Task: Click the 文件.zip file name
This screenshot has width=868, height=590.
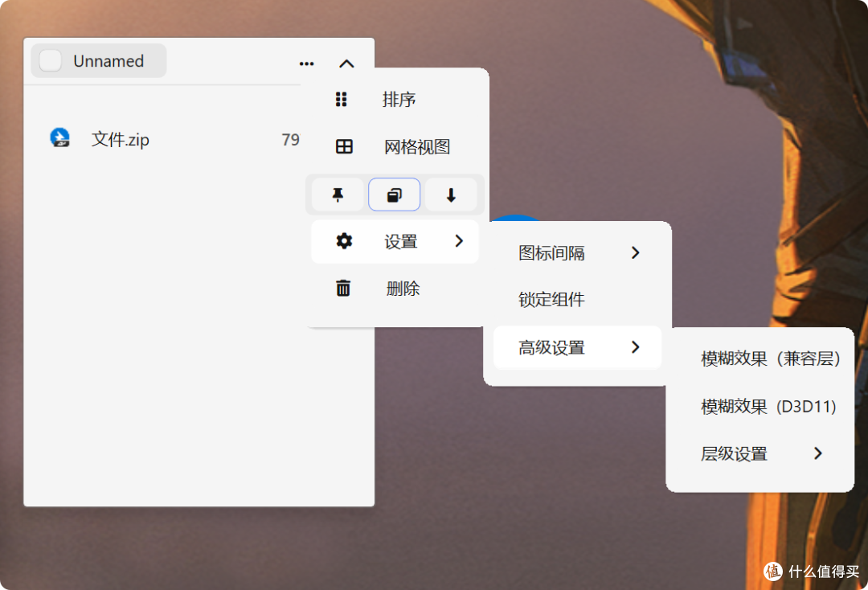Action: [x=120, y=140]
